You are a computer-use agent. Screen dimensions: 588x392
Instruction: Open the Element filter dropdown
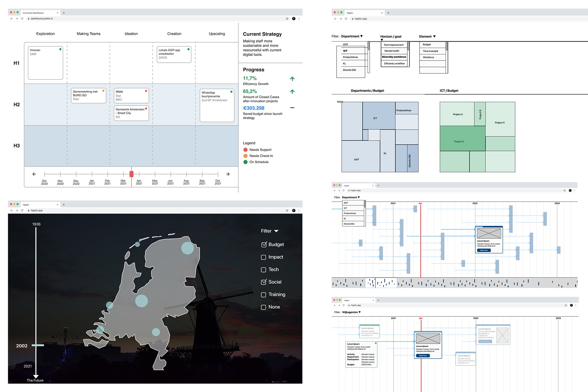tap(427, 36)
